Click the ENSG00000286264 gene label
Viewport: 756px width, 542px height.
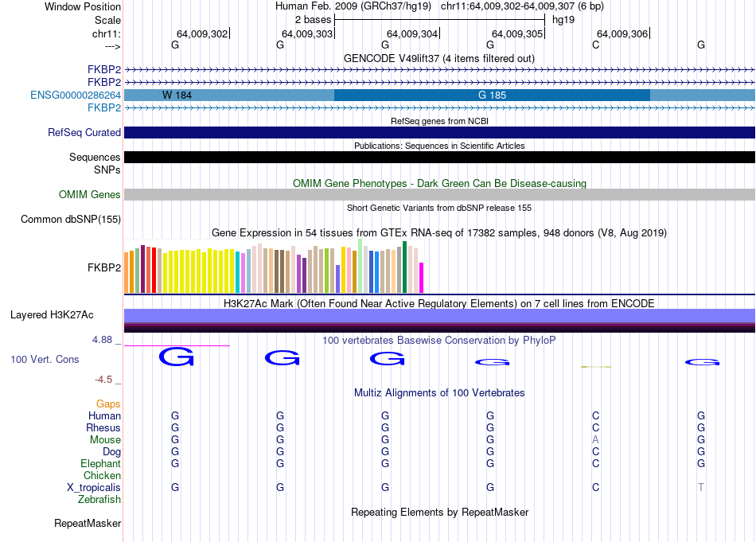coord(76,95)
